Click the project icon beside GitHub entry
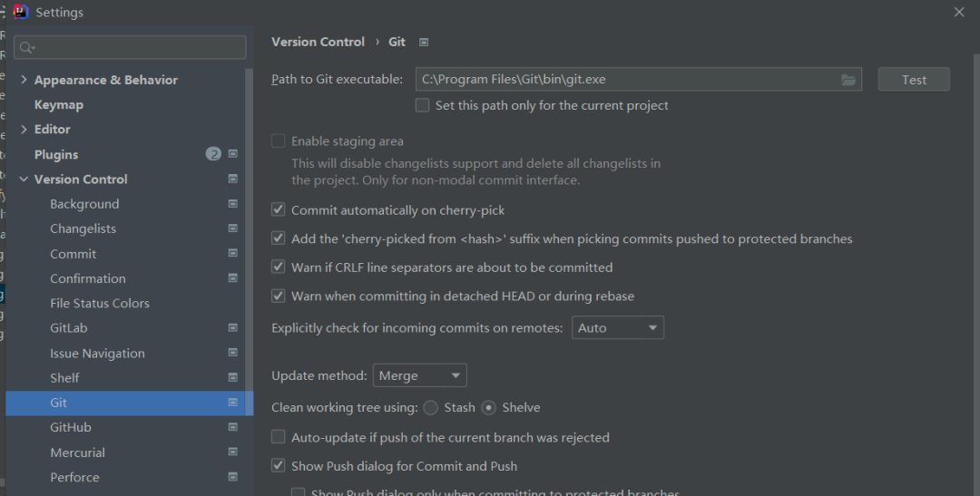Screen dimensions: 980x496 click(233, 427)
